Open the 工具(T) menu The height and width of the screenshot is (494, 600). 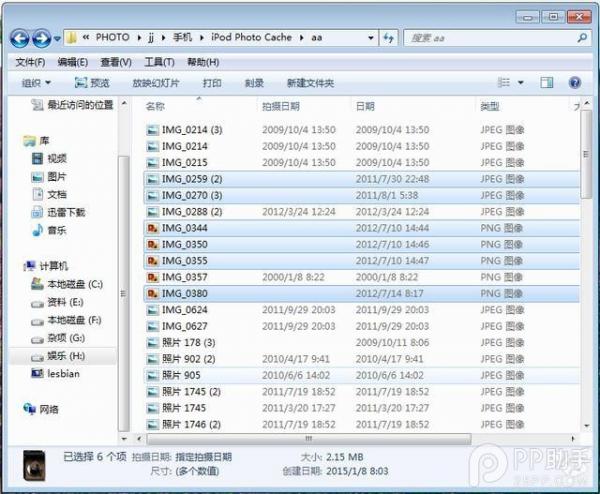160,62
